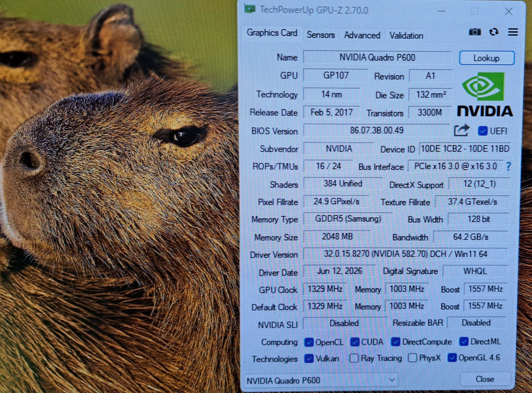
Task: Click the Memory Type GDDR5 (Samsung) field
Action: coord(348,218)
